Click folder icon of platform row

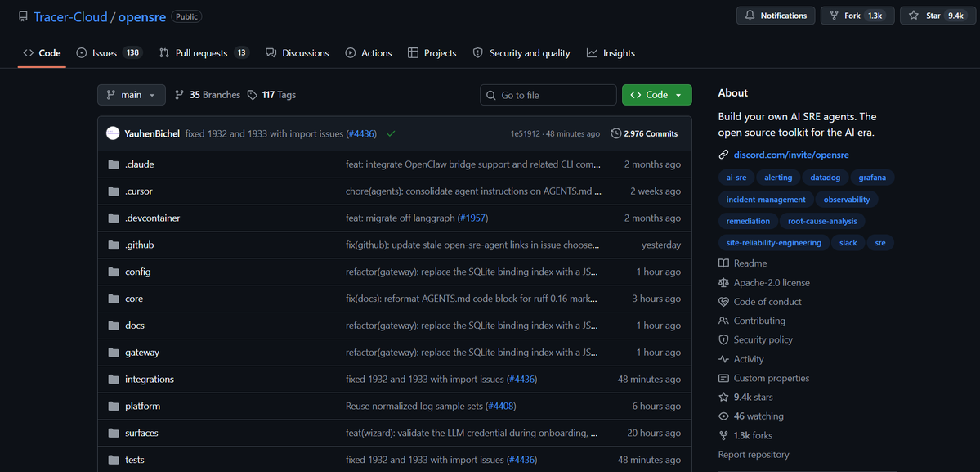[113, 407]
